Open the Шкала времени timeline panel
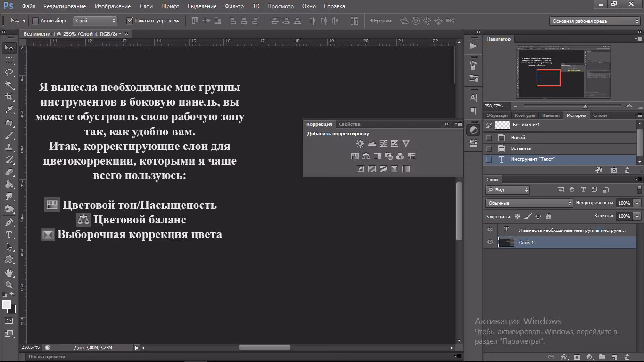Screen dimensions: 644x362 point(47,357)
